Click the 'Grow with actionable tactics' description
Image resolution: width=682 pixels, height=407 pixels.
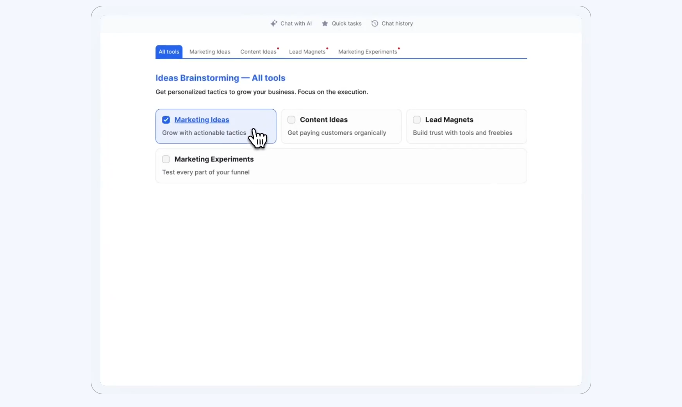click(x=203, y=132)
